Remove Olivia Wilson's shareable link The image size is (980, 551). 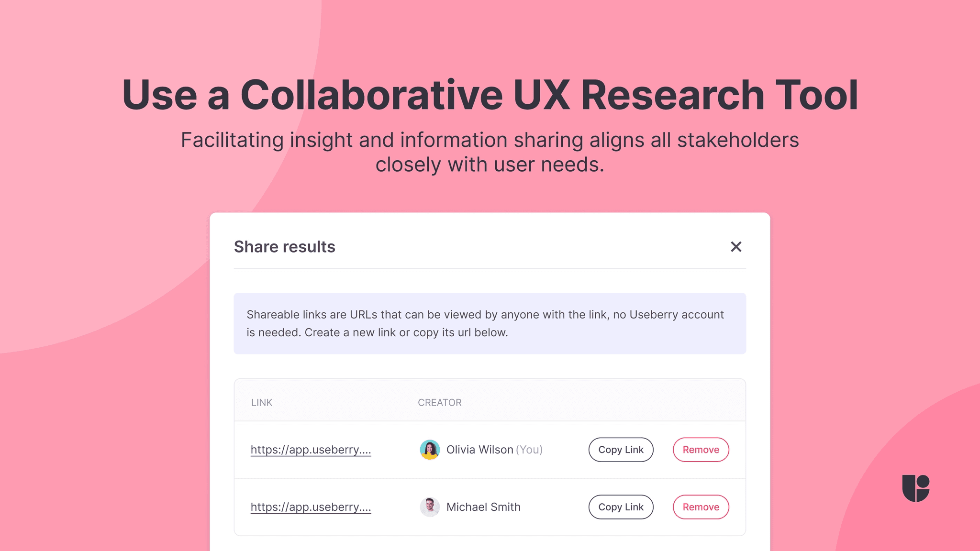click(x=700, y=450)
